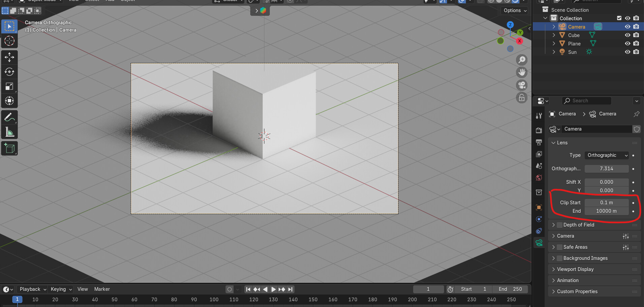Screen dimensions: 644x307
Task: Disable the Plane in renders
Action: (x=636, y=43)
